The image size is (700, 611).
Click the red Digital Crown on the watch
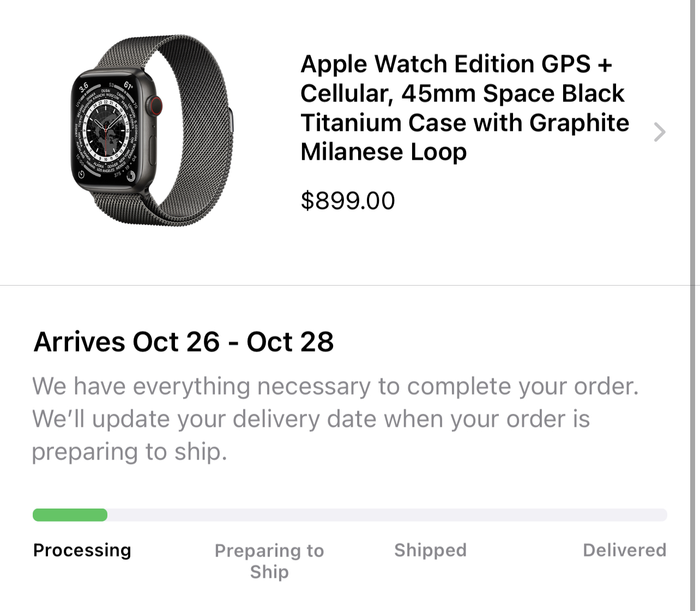pyautogui.click(x=156, y=105)
